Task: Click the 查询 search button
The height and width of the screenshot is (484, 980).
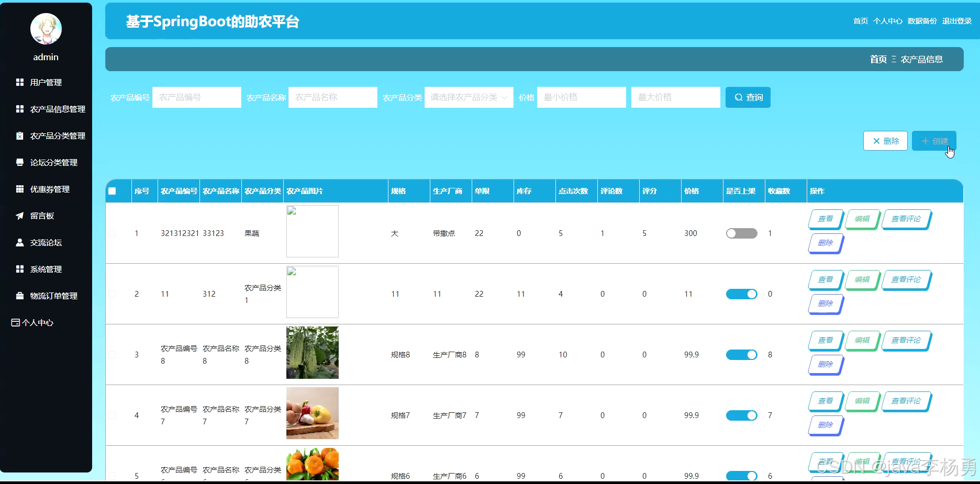Action: [x=748, y=97]
